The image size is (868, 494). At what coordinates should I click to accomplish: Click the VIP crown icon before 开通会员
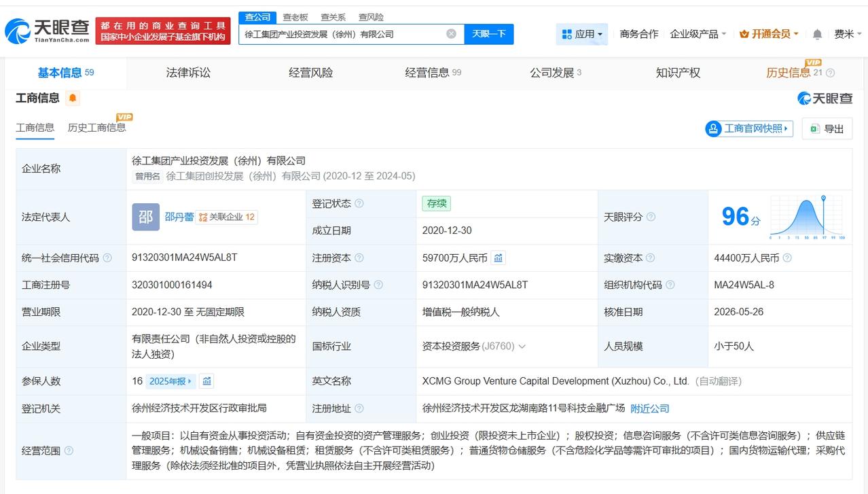(x=744, y=34)
